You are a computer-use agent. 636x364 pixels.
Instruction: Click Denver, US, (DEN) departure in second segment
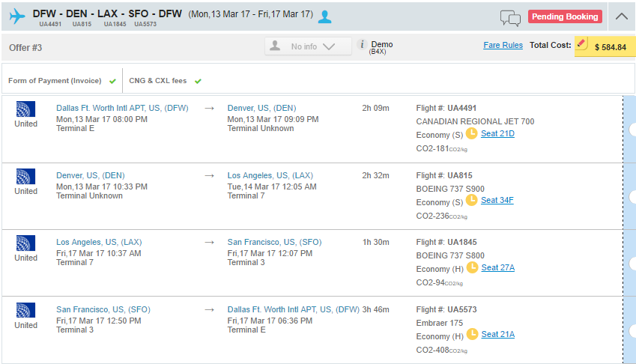[91, 175]
